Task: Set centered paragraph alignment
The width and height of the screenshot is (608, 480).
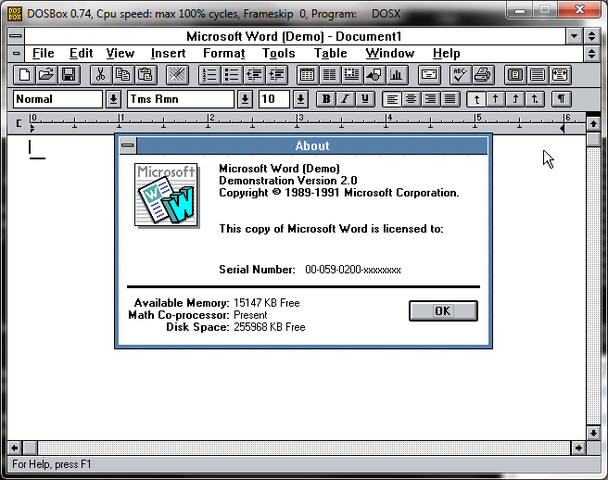Action: pos(411,99)
